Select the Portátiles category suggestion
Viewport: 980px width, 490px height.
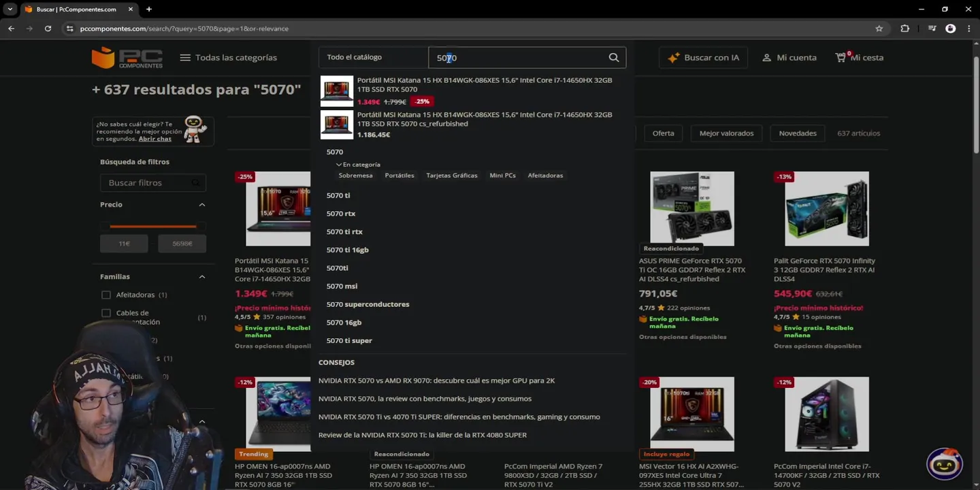[x=399, y=176]
